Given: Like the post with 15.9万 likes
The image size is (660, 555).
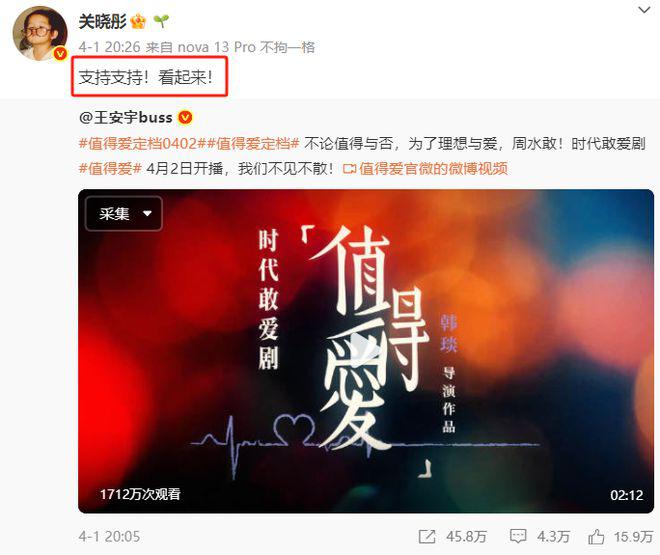Looking at the screenshot, I should [596, 536].
